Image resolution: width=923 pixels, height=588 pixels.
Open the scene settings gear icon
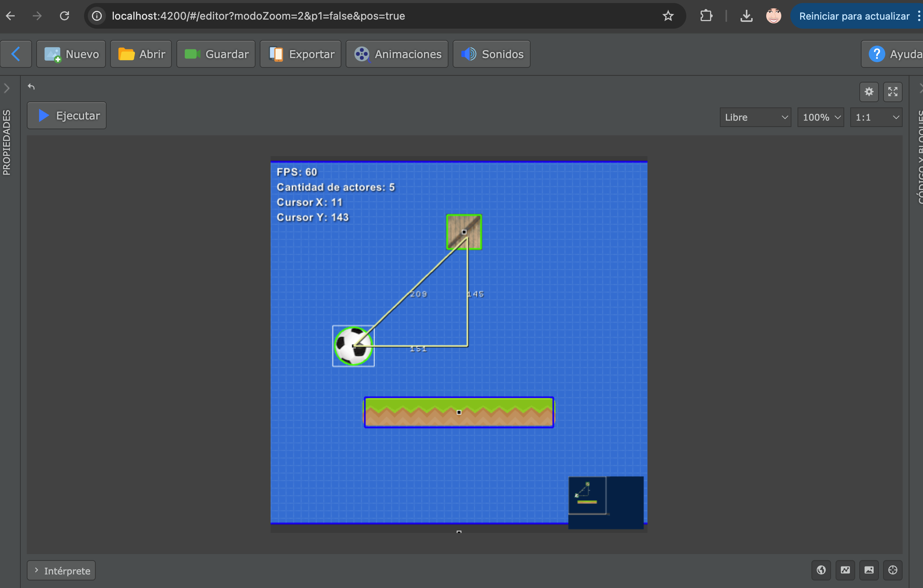point(869,92)
